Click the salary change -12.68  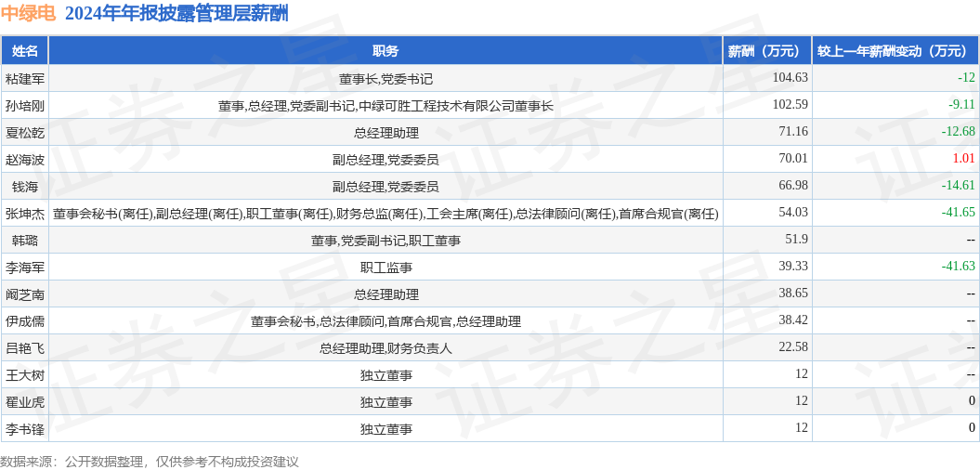(x=959, y=132)
